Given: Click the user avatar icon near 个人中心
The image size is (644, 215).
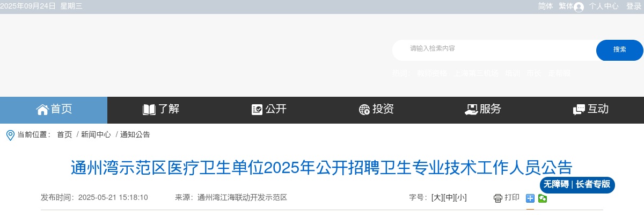Looking at the screenshot, I should point(579,7).
